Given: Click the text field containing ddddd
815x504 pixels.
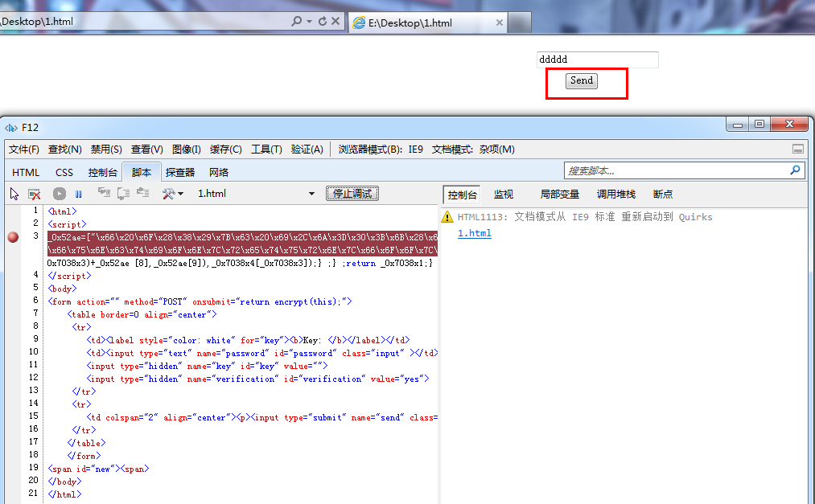Looking at the screenshot, I should coord(597,59).
